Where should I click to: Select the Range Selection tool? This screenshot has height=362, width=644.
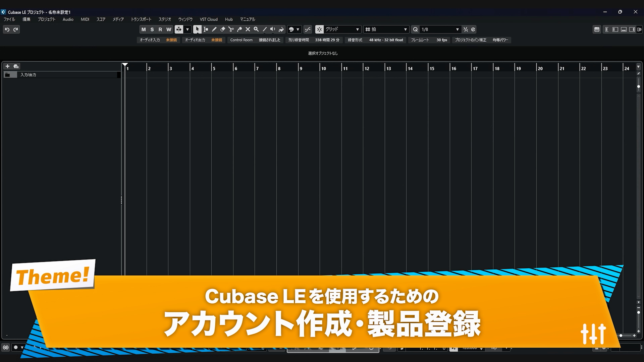pyautogui.click(x=206, y=29)
